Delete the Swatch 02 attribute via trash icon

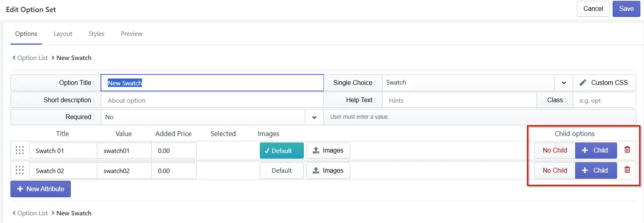click(x=627, y=170)
